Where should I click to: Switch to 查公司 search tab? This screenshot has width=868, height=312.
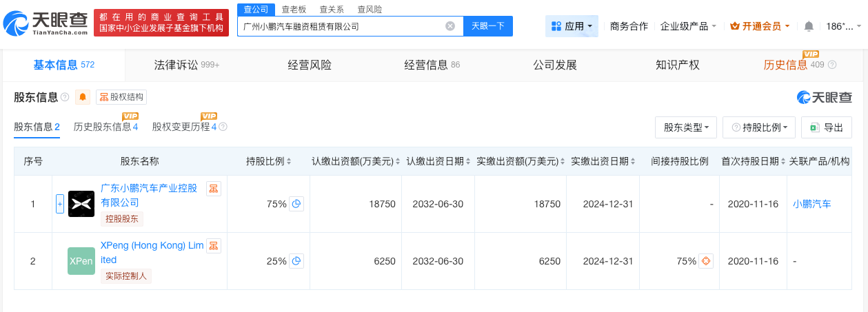click(256, 9)
